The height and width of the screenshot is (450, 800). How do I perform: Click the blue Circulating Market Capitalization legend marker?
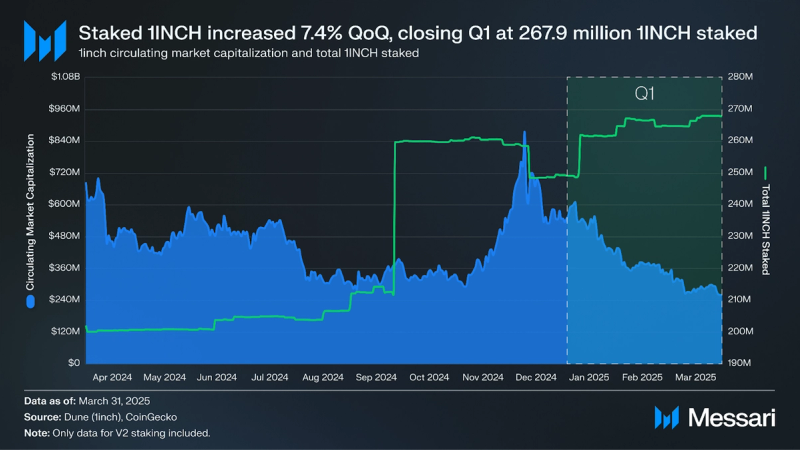coord(31,302)
